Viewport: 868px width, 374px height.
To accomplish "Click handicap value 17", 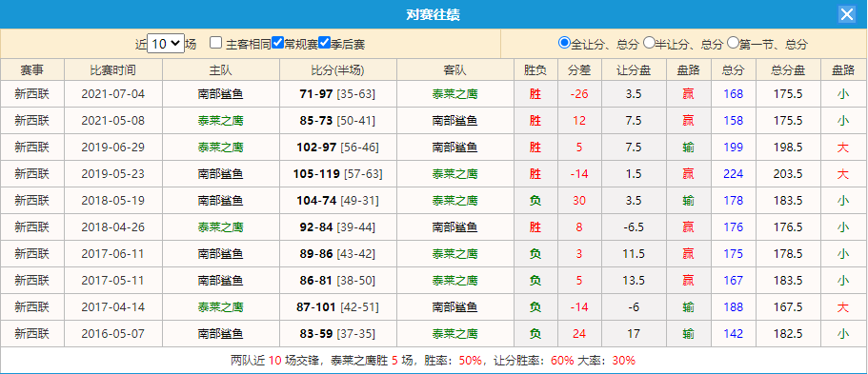I will point(634,334).
